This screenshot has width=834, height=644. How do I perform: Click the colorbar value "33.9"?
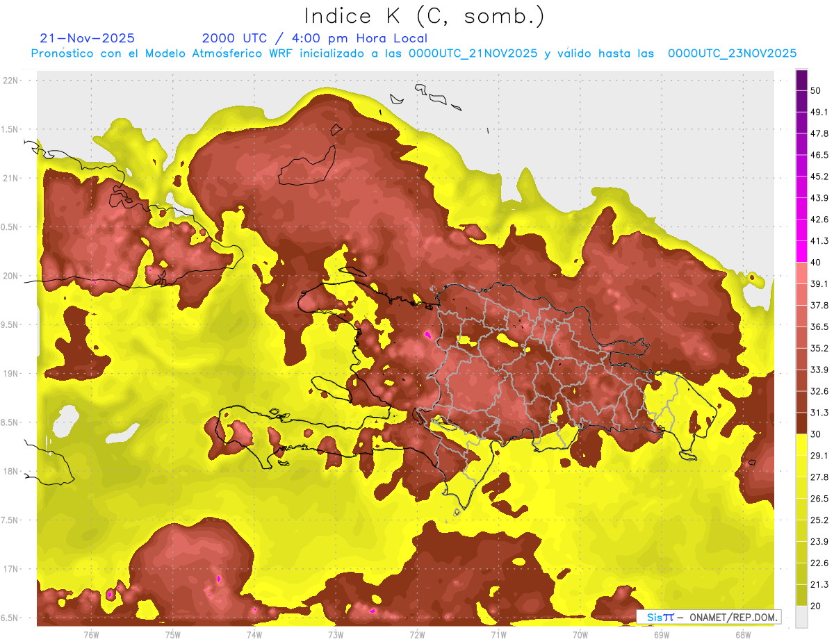(x=819, y=370)
